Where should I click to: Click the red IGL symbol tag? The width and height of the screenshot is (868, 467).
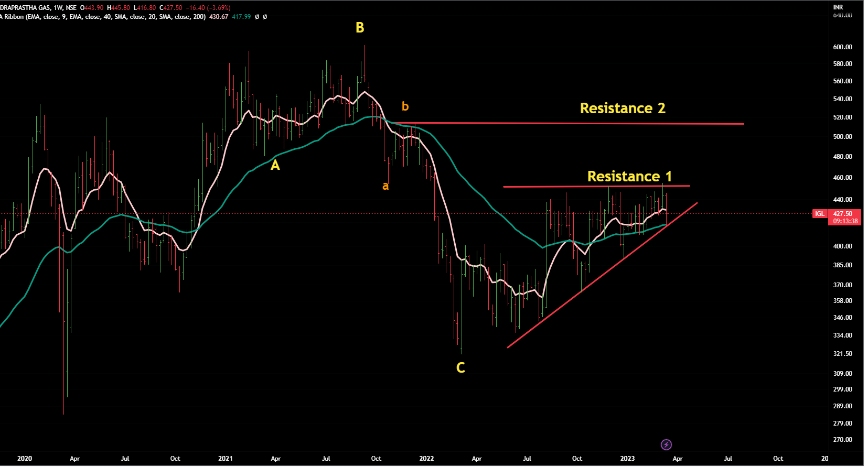819,214
